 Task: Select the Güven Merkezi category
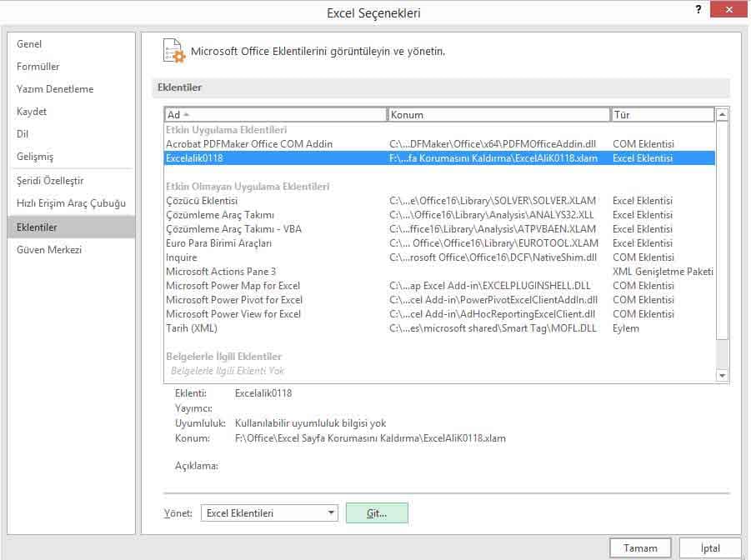(49, 250)
